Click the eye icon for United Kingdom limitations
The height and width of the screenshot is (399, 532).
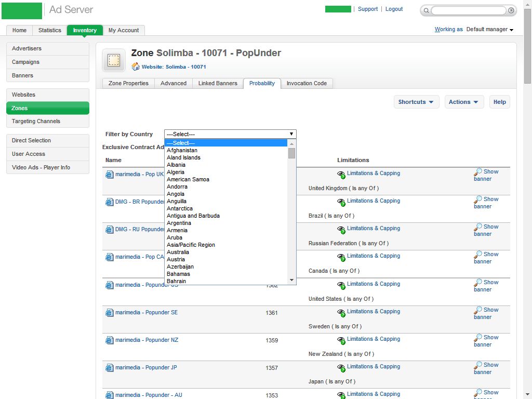[341, 174]
